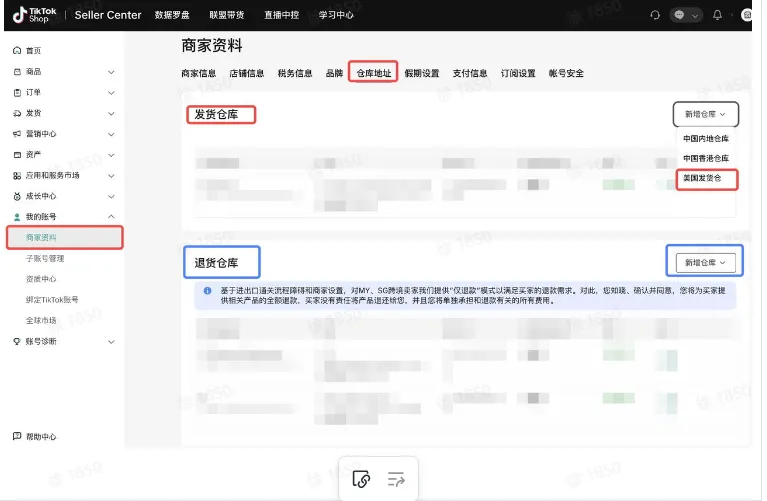
Task: Open 新增仓库 dropdown for 发货仓库
Action: point(705,114)
